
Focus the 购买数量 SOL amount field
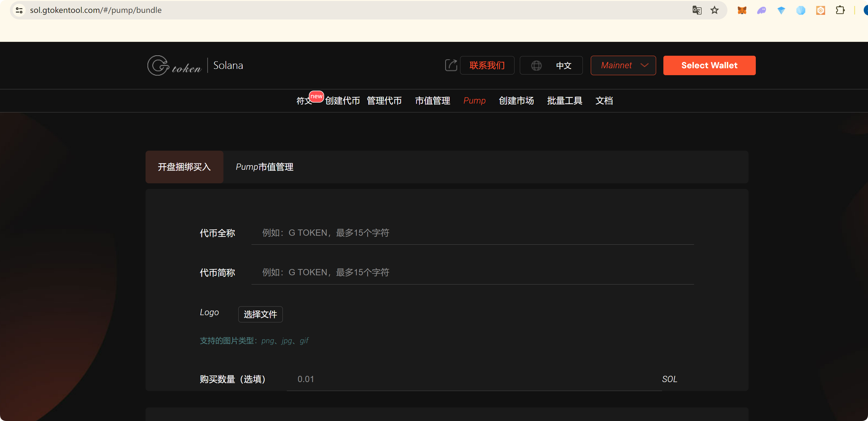(474, 379)
